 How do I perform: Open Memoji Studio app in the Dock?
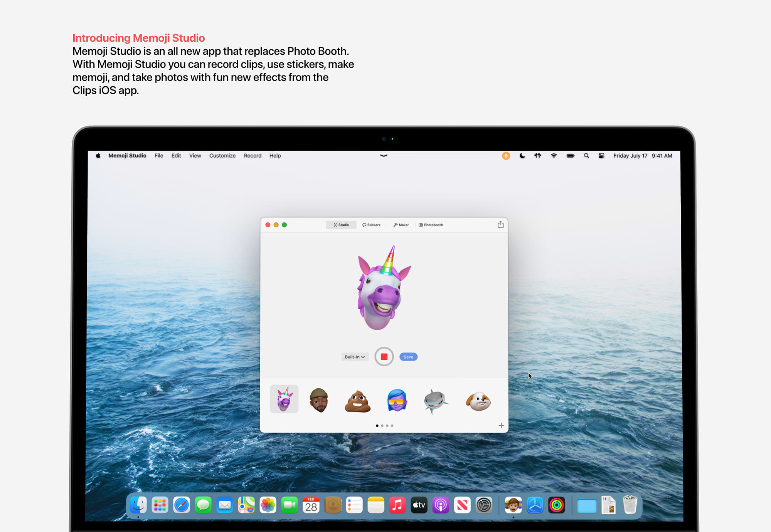tap(513, 505)
